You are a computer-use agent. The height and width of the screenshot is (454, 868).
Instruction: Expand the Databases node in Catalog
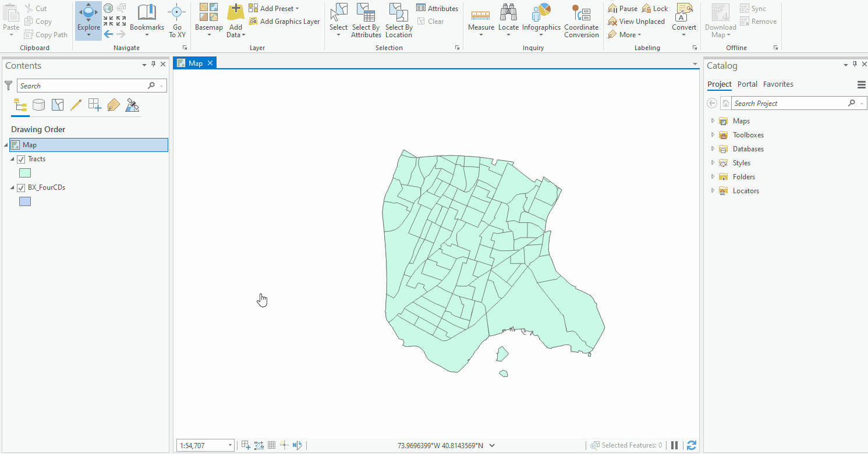[x=713, y=149]
